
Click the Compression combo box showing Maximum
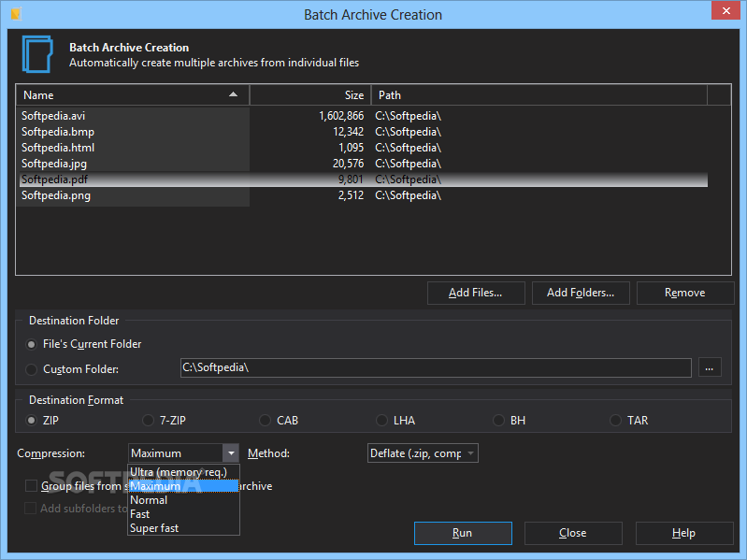pos(183,453)
